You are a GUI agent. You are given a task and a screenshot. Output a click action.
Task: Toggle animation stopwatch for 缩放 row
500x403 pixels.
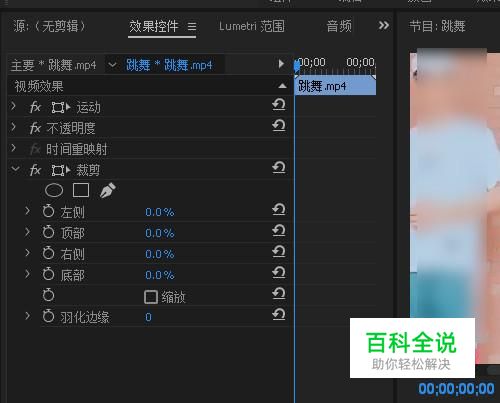point(48,295)
